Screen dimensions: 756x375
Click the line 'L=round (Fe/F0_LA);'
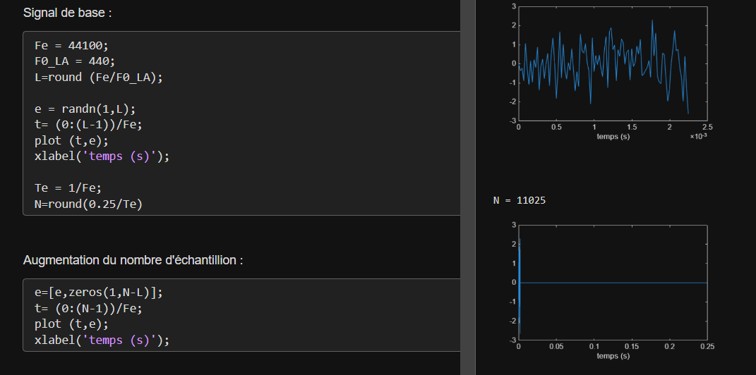click(99, 77)
